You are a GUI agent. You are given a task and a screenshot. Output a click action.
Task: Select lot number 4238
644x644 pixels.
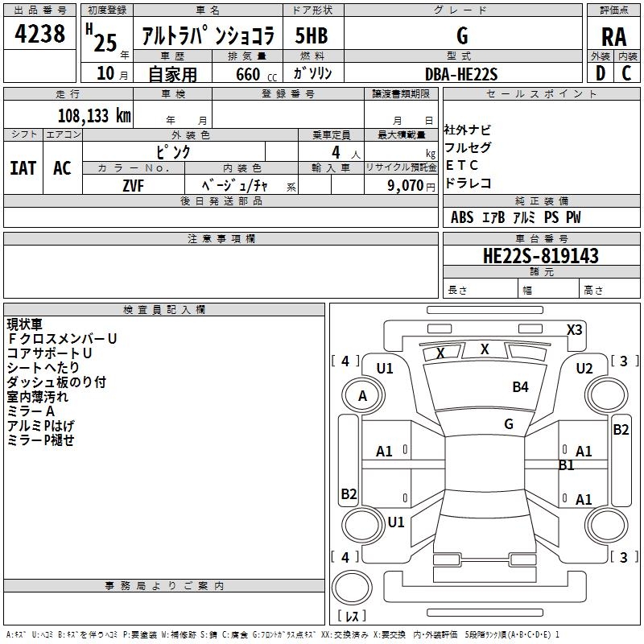(x=40, y=35)
